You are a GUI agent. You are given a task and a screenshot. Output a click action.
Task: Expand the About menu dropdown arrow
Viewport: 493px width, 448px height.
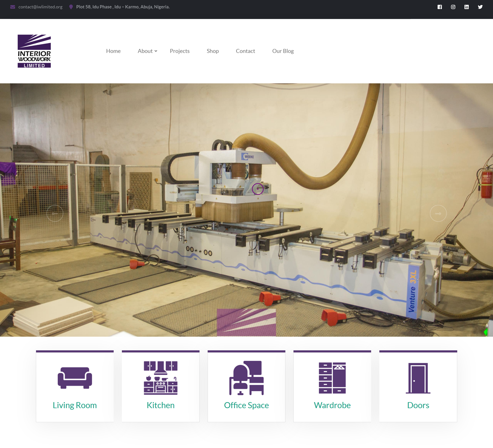(x=156, y=51)
